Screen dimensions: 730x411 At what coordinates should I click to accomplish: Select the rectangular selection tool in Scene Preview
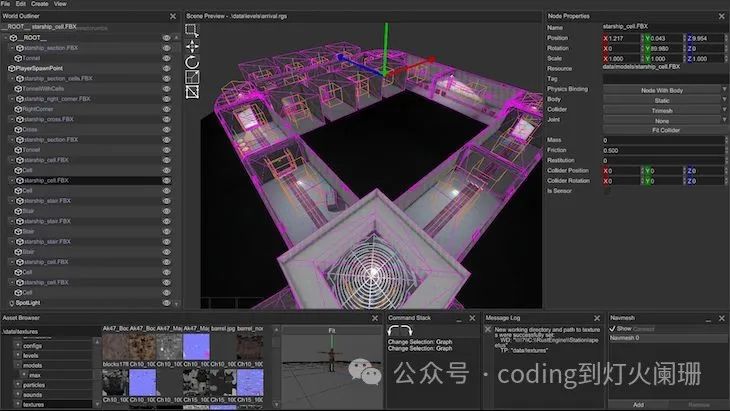point(192,30)
